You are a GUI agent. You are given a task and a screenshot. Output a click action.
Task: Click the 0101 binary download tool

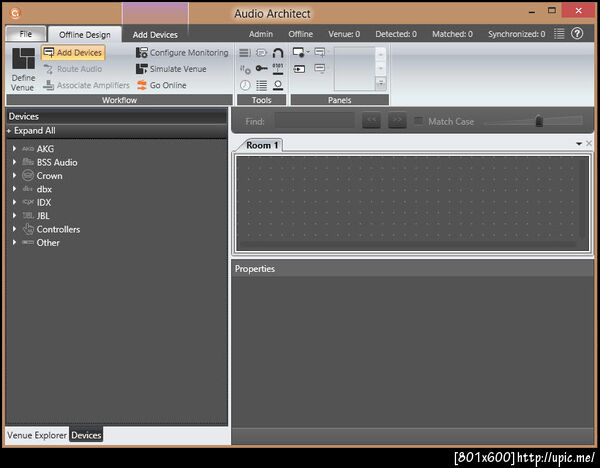click(x=278, y=69)
